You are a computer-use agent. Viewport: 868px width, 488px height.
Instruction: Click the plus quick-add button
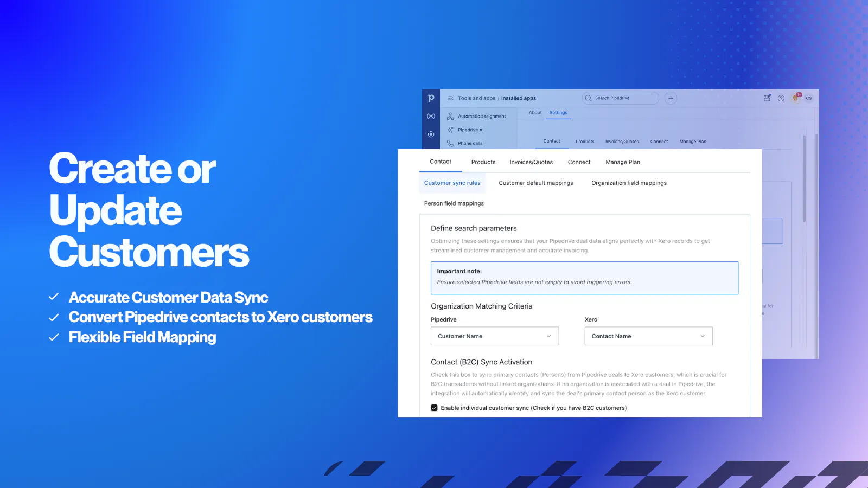[671, 98]
